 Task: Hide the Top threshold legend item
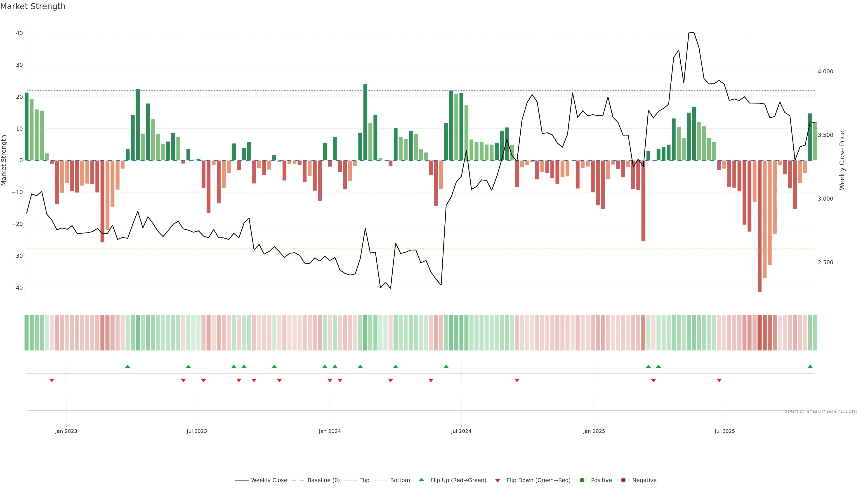(x=364, y=480)
